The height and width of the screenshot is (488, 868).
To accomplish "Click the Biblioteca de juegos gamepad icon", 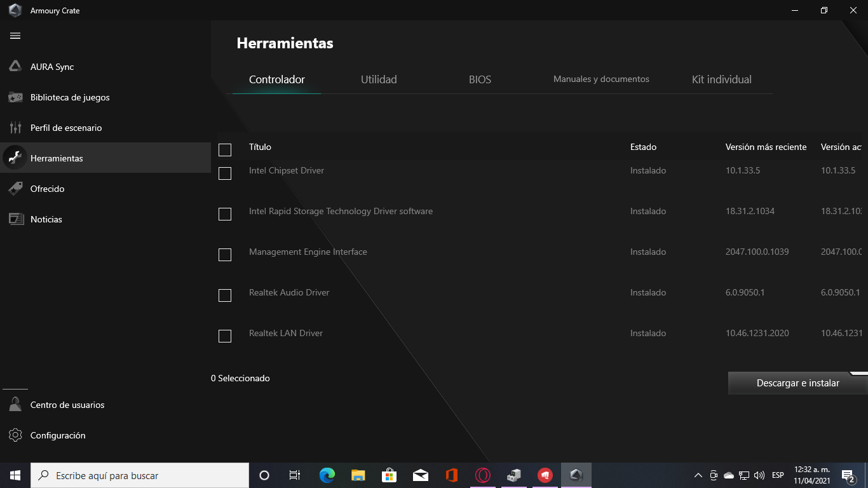I will coord(15,97).
